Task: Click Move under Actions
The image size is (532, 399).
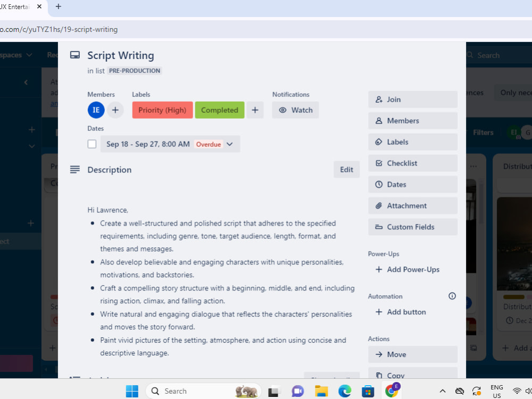Action: tap(413, 354)
